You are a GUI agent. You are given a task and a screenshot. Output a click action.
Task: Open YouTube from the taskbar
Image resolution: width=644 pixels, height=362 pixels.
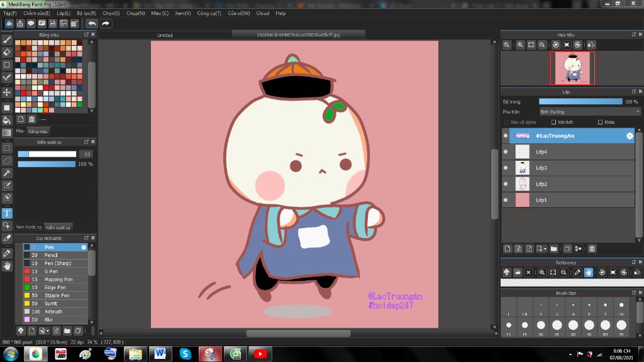[x=260, y=354]
